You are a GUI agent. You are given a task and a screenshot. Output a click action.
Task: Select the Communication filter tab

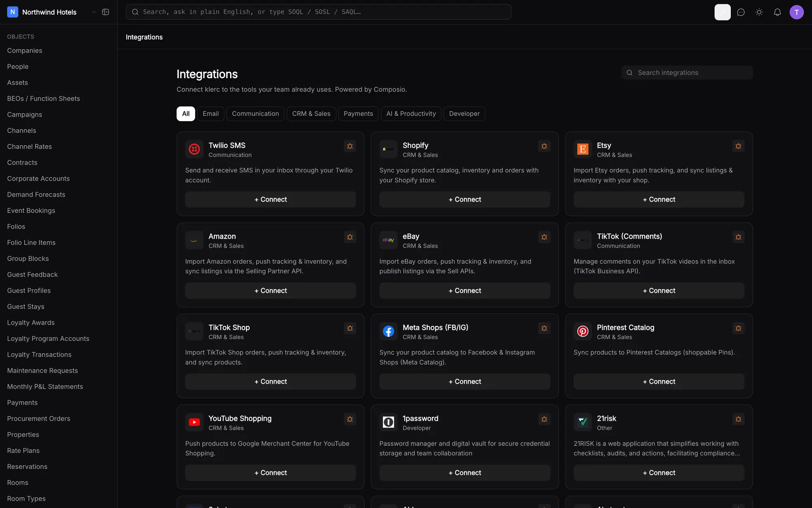click(255, 114)
